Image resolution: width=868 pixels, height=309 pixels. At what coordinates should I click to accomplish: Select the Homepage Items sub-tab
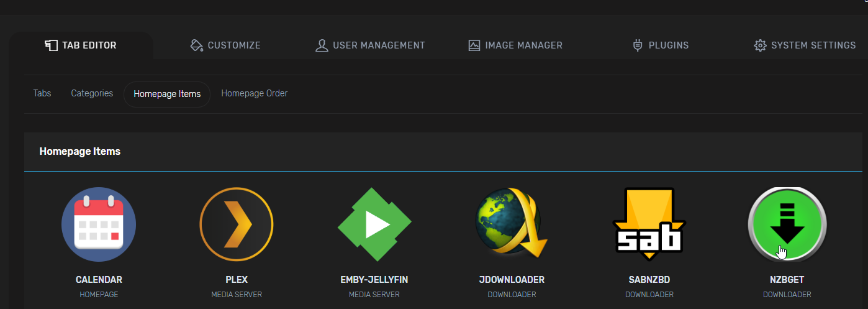coord(167,94)
